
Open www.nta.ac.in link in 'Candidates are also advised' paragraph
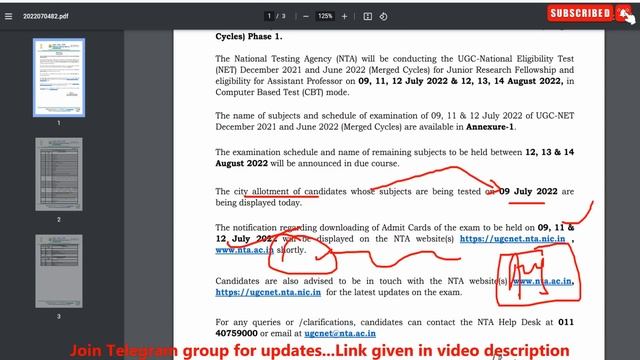click(x=543, y=281)
